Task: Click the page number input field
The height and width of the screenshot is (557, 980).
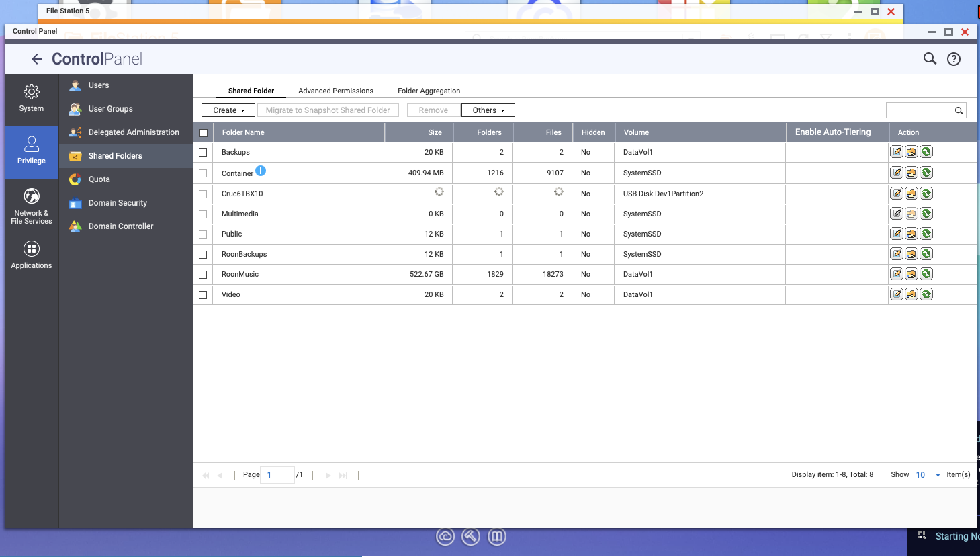Action: coord(277,475)
